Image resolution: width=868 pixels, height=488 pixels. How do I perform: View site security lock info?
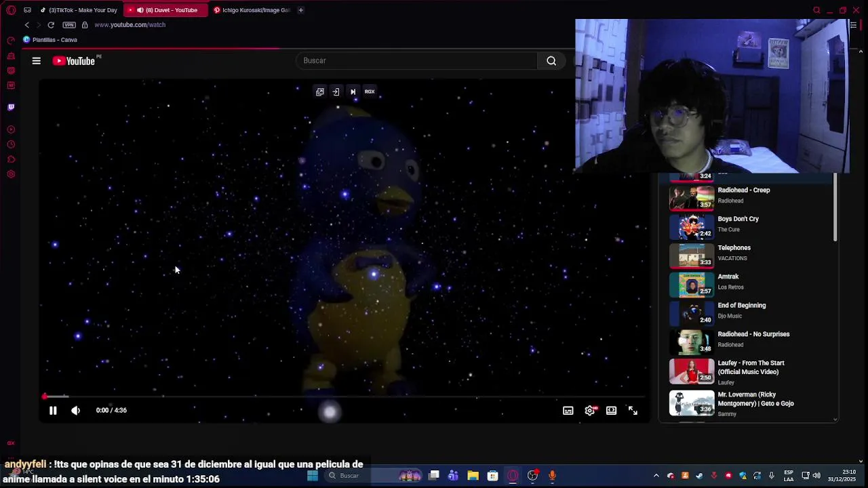click(x=85, y=25)
